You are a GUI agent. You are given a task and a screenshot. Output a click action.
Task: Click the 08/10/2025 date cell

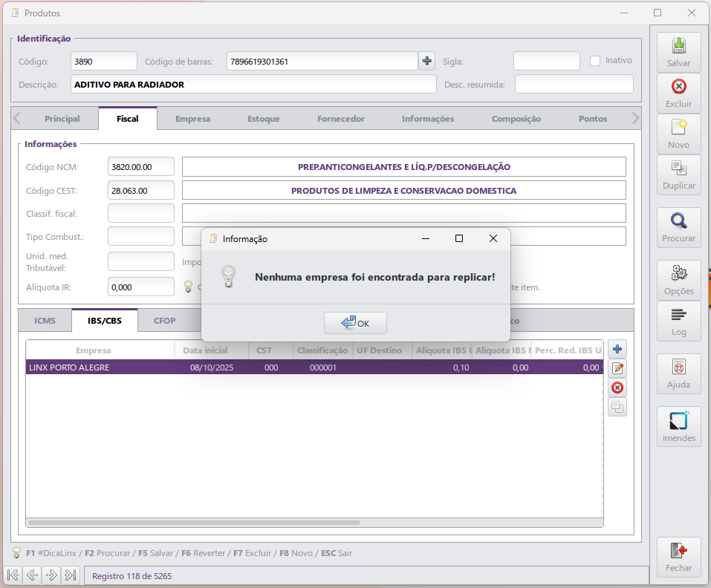[x=212, y=367]
